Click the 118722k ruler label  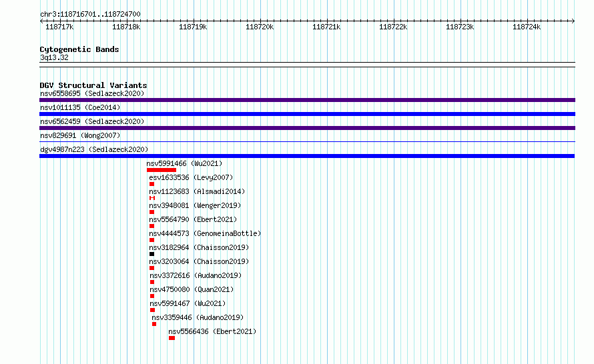(x=393, y=27)
